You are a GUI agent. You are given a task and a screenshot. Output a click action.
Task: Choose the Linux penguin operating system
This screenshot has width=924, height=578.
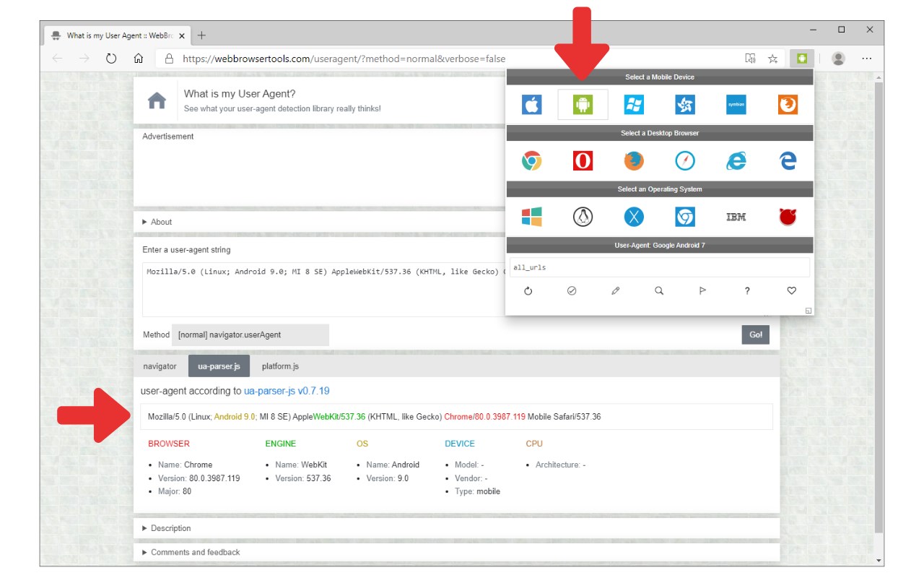583,217
